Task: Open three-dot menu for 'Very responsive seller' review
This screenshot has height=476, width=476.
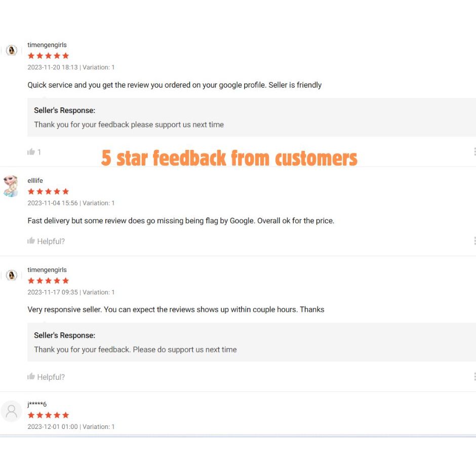Action: pyautogui.click(x=474, y=377)
